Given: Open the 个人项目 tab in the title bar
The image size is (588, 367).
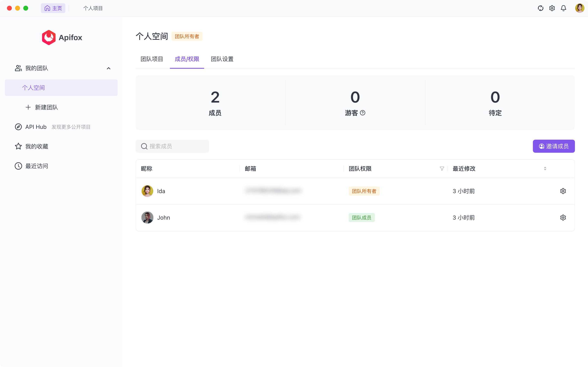Looking at the screenshot, I should (93, 8).
